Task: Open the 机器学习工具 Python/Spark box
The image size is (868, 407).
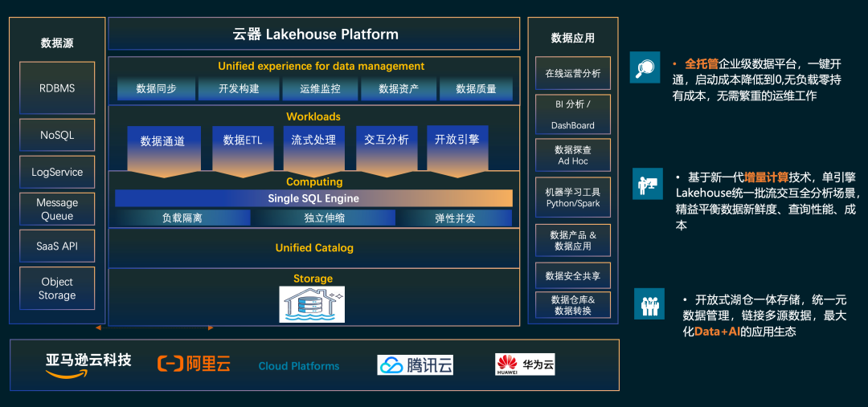Action: (x=573, y=197)
